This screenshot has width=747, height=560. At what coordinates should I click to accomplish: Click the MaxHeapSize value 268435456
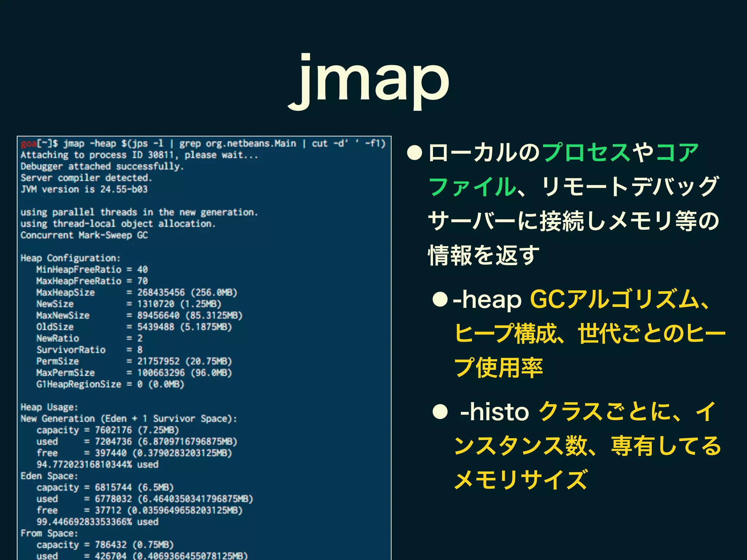click(x=161, y=292)
